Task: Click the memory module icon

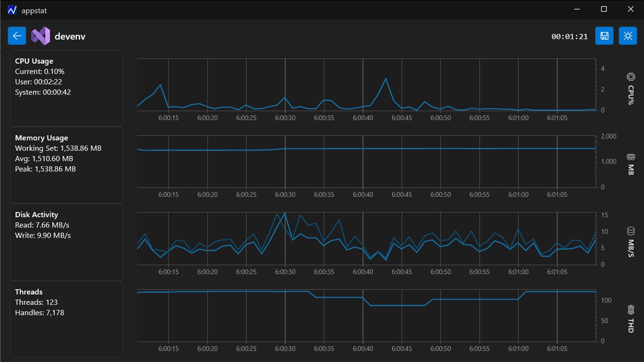Action: (x=631, y=157)
